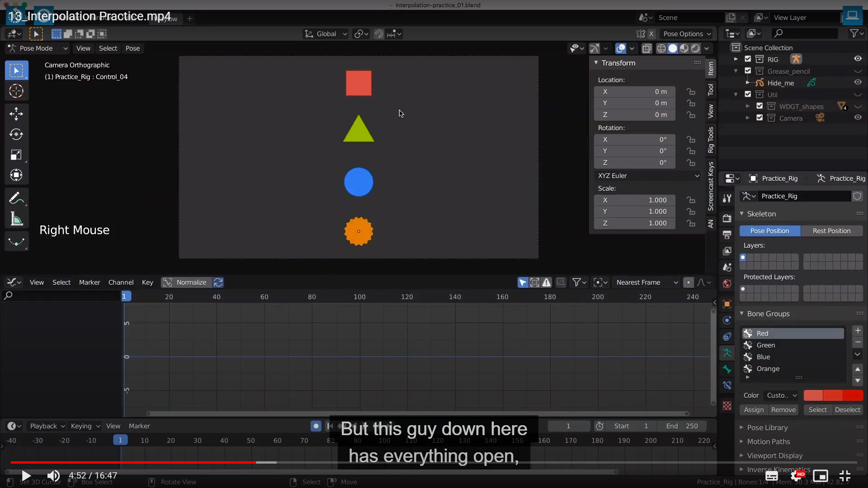The image size is (868, 488).
Task: Open the Pose menu in viewport header
Action: (x=132, y=48)
